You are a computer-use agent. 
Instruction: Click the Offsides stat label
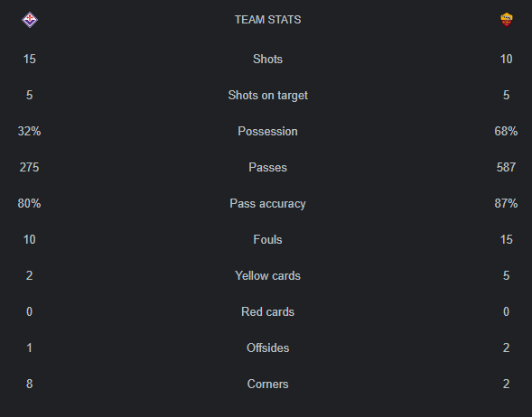click(x=267, y=347)
